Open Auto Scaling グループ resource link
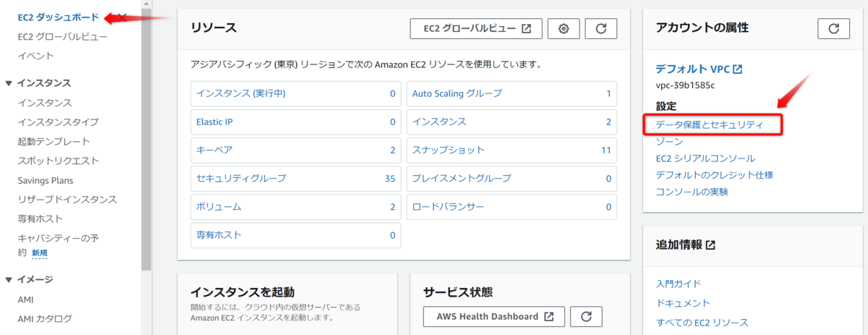 pos(456,93)
